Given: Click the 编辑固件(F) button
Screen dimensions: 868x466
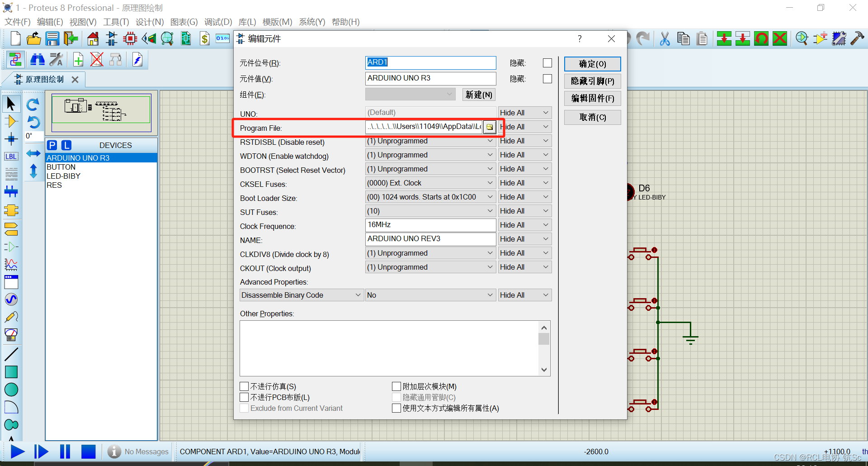Looking at the screenshot, I should pos(592,98).
